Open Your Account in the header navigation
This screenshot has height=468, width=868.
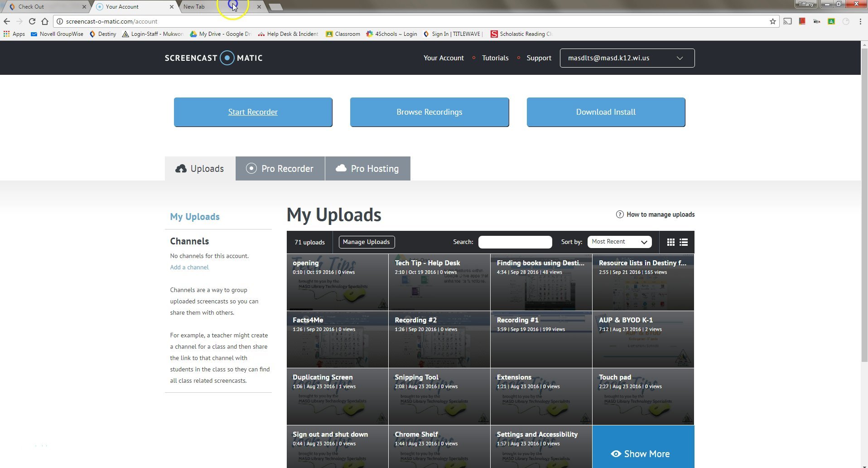tap(444, 58)
